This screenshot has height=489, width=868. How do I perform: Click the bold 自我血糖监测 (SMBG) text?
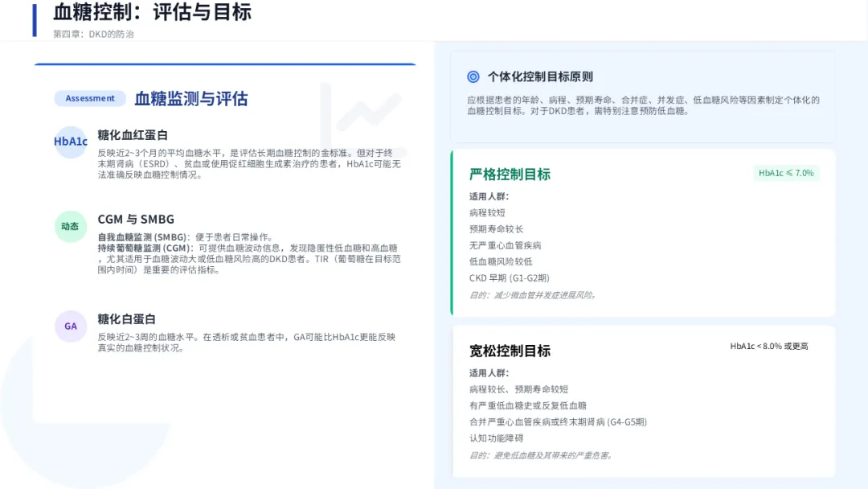(141, 237)
